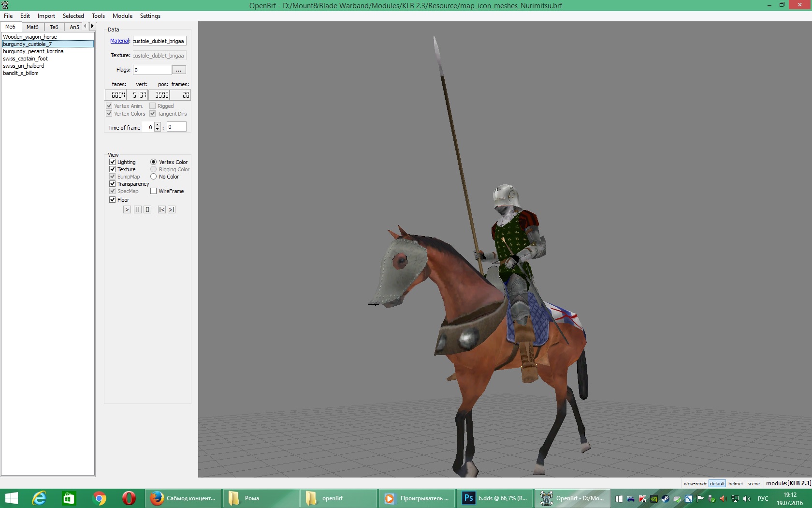Screen dimensions: 812x508
Task: Open the openBrf folder taskbar window
Action: (339, 498)
